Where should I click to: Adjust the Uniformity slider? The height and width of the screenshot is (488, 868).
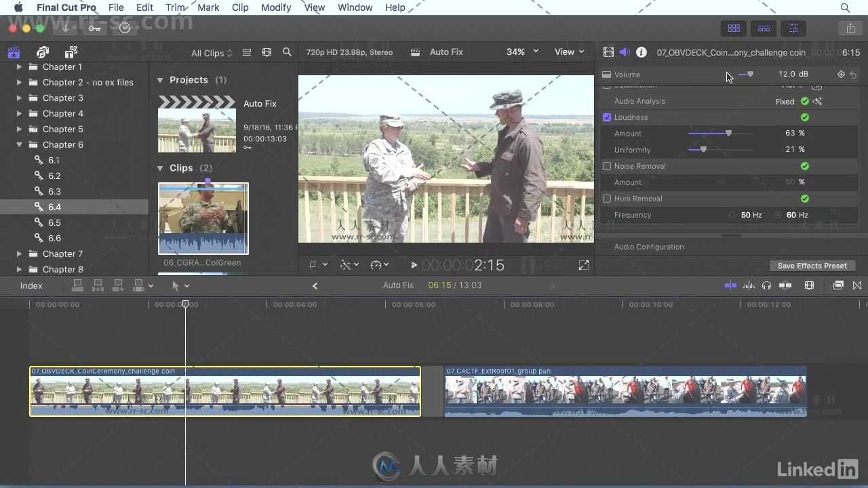coord(703,150)
